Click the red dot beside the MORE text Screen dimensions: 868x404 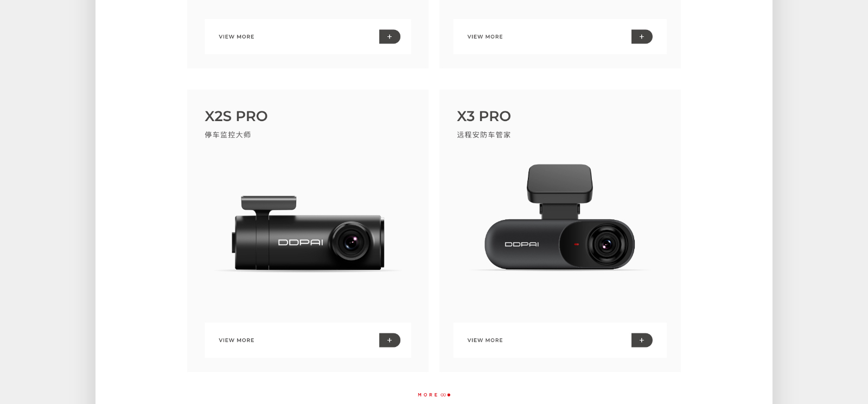[449, 395]
